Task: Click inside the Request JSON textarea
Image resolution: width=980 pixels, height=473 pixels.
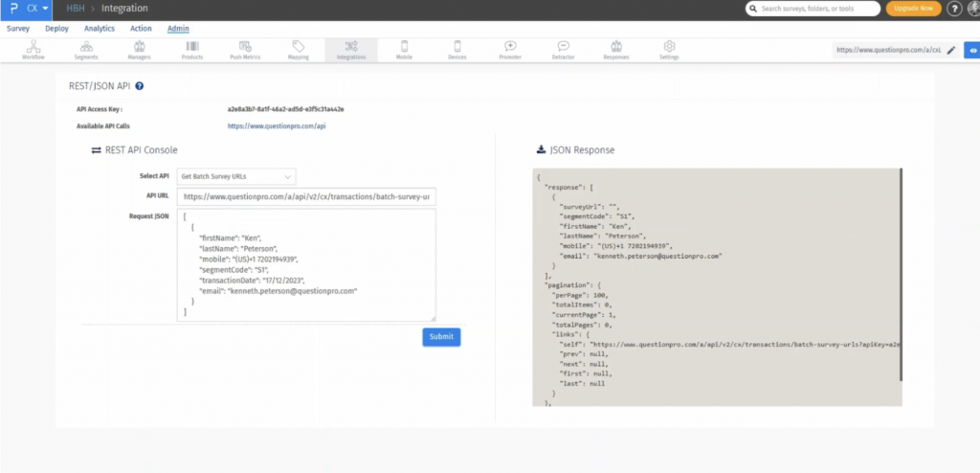Action: point(306,265)
